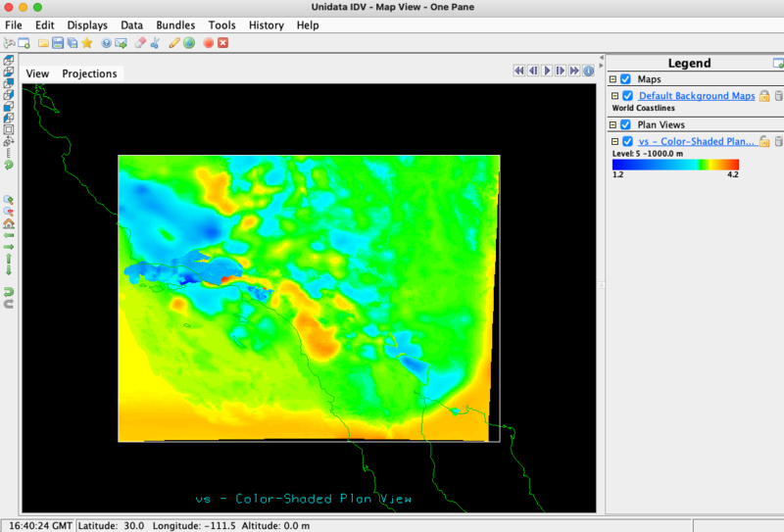
Task: Open the File menu
Action: (14, 25)
